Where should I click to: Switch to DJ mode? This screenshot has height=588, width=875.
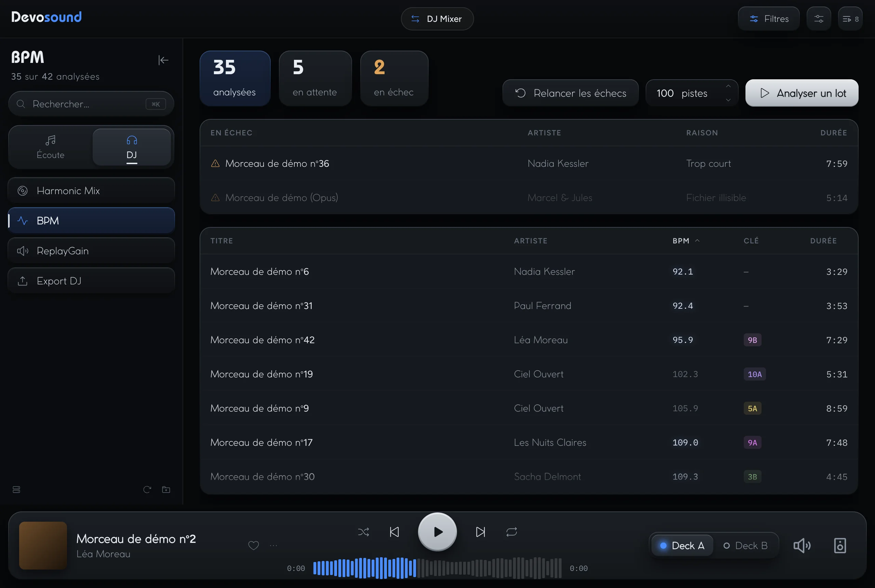pyautogui.click(x=132, y=147)
